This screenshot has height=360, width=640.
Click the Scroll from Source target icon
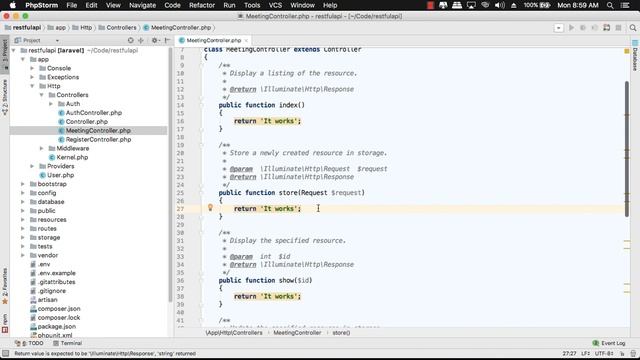pos(130,40)
